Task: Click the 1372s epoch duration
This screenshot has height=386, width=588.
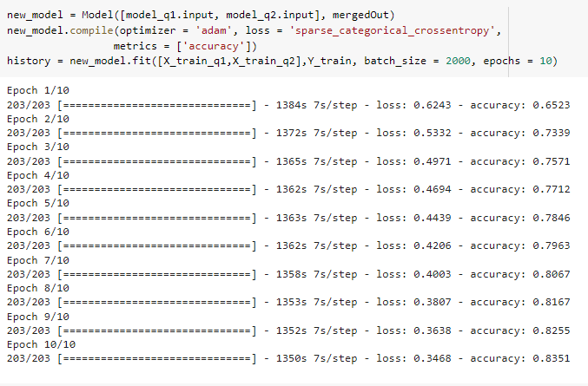Action: (x=291, y=133)
